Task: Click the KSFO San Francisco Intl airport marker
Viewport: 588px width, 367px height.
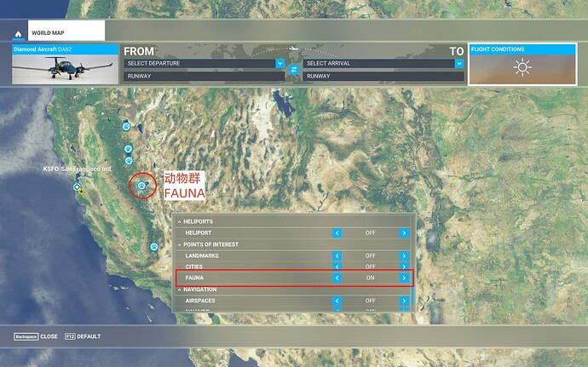Action: (x=77, y=186)
